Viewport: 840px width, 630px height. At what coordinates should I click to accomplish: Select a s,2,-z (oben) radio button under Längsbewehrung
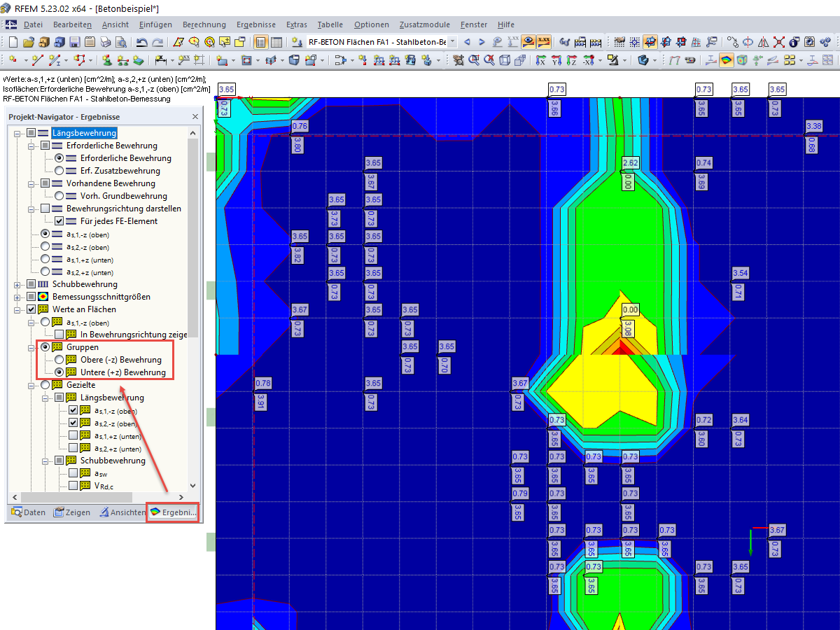coord(45,246)
